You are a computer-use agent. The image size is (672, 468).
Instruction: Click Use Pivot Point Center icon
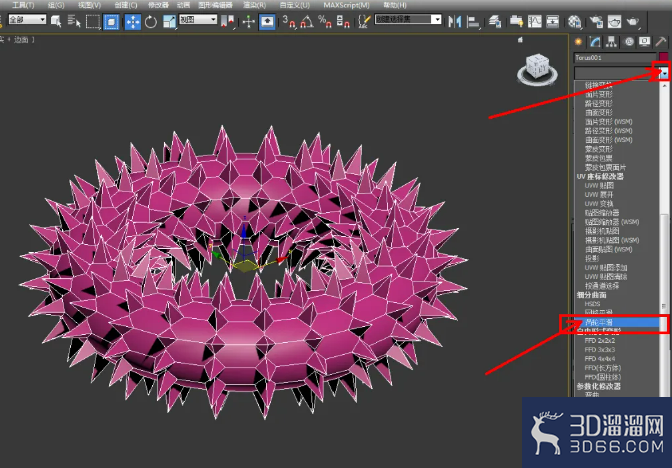pyautogui.click(x=228, y=21)
